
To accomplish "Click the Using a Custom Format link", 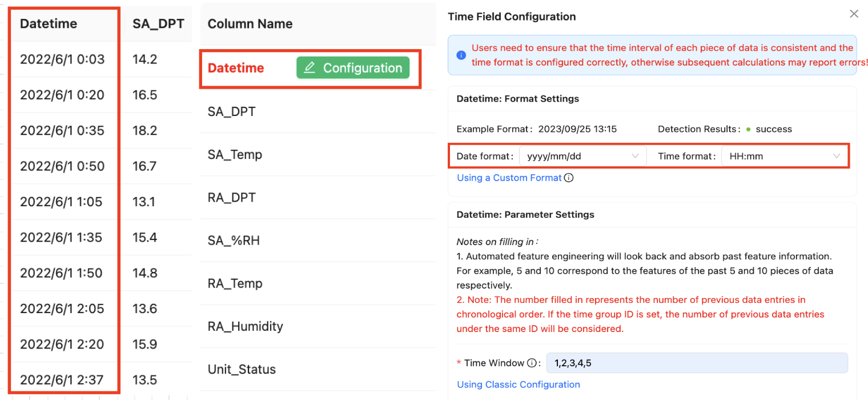I will 509,178.
